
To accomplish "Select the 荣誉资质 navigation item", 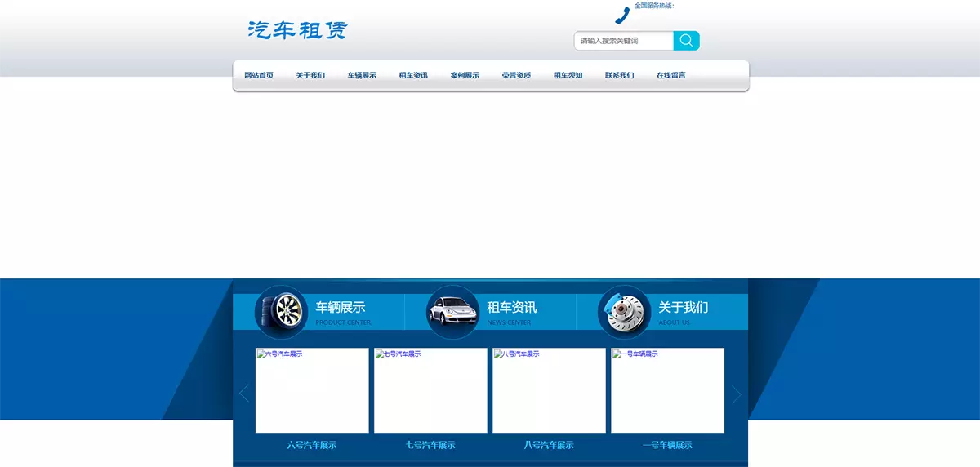I will point(516,76).
